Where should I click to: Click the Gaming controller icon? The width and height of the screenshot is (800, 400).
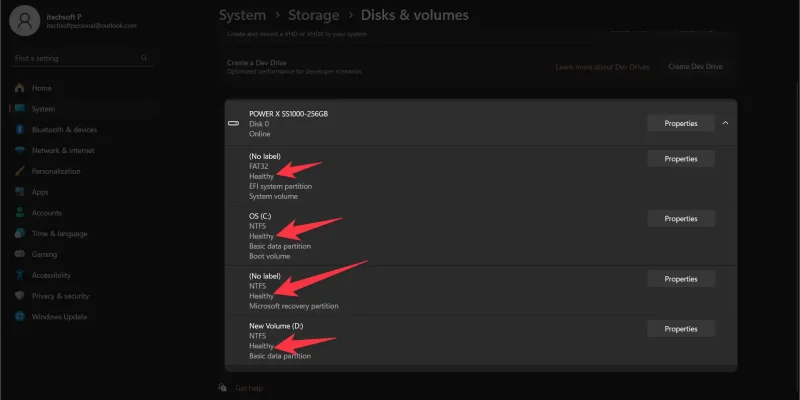[x=19, y=254]
